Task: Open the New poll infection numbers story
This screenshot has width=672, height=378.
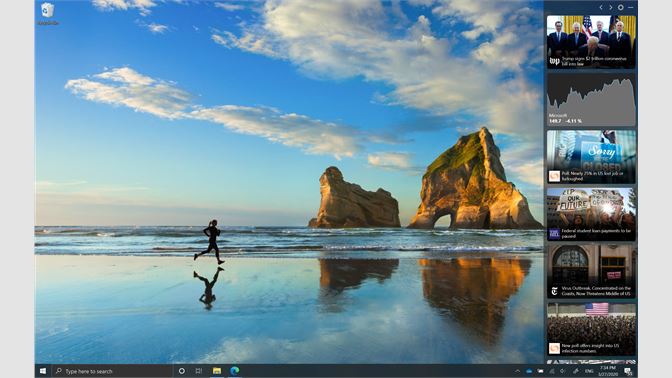Action: coord(591,329)
